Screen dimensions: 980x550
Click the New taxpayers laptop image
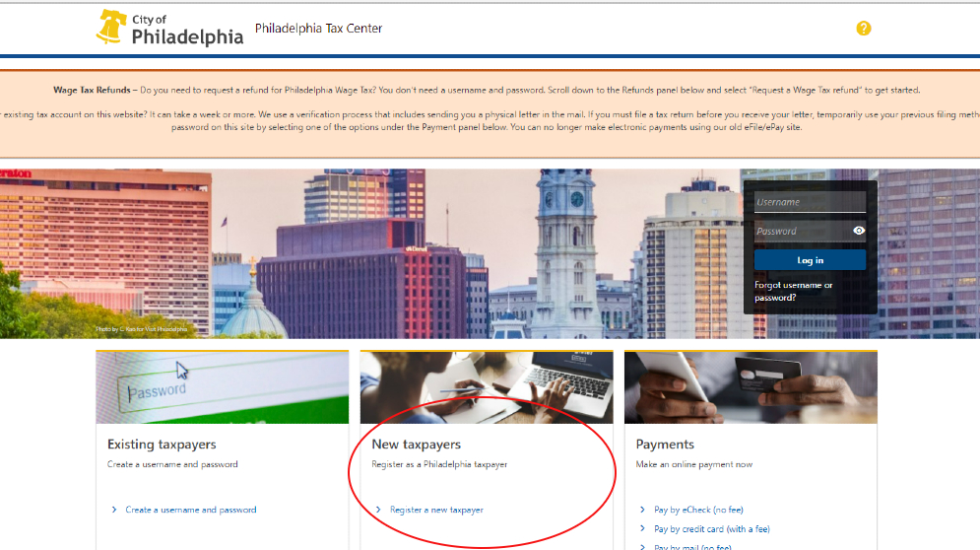point(487,387)
